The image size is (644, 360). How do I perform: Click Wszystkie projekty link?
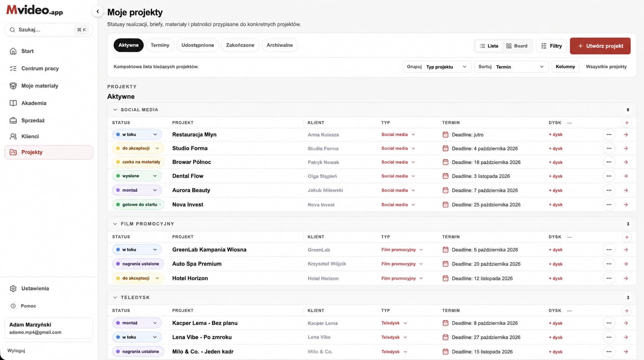(x=606, y=67)
